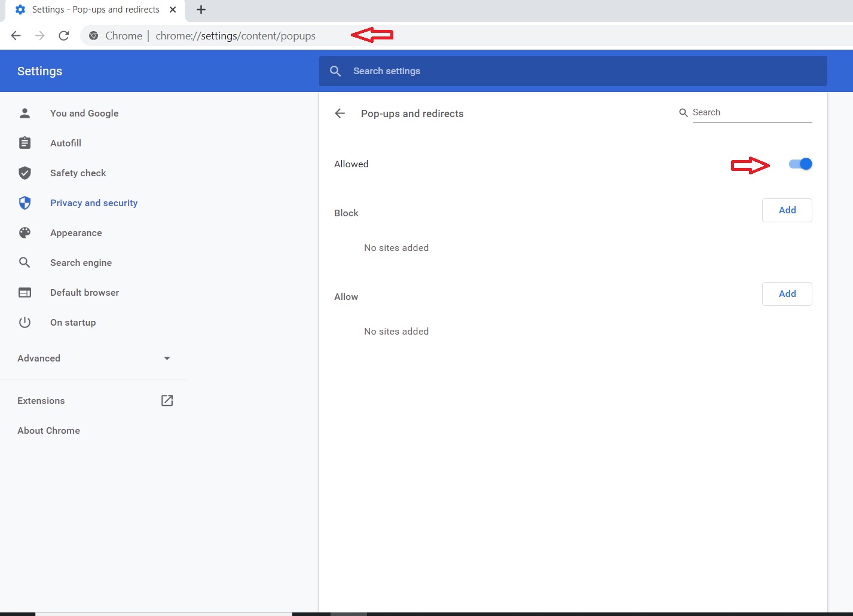
Task: Click the Extensions external link icon
Action: tap(167, 400)
